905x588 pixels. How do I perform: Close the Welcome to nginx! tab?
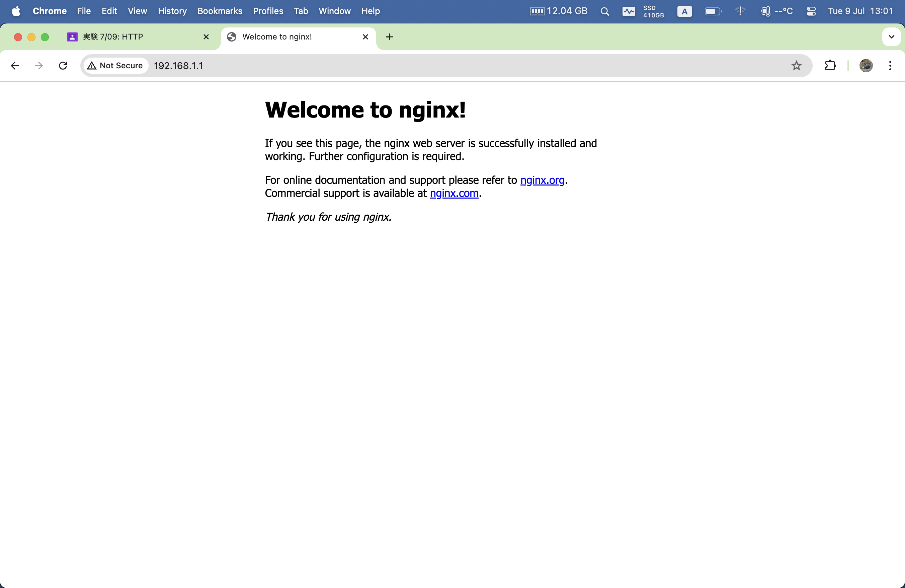pos(365,37)
